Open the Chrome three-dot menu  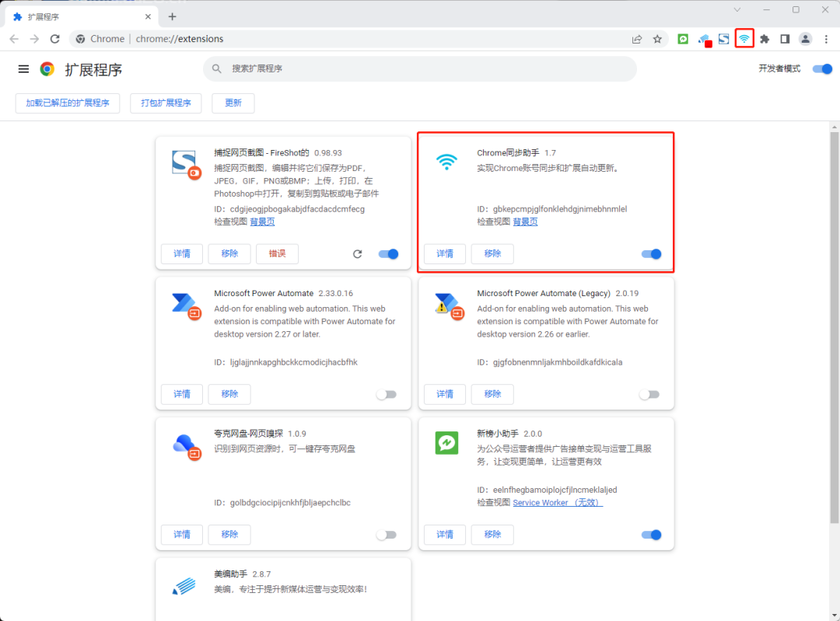826,39
